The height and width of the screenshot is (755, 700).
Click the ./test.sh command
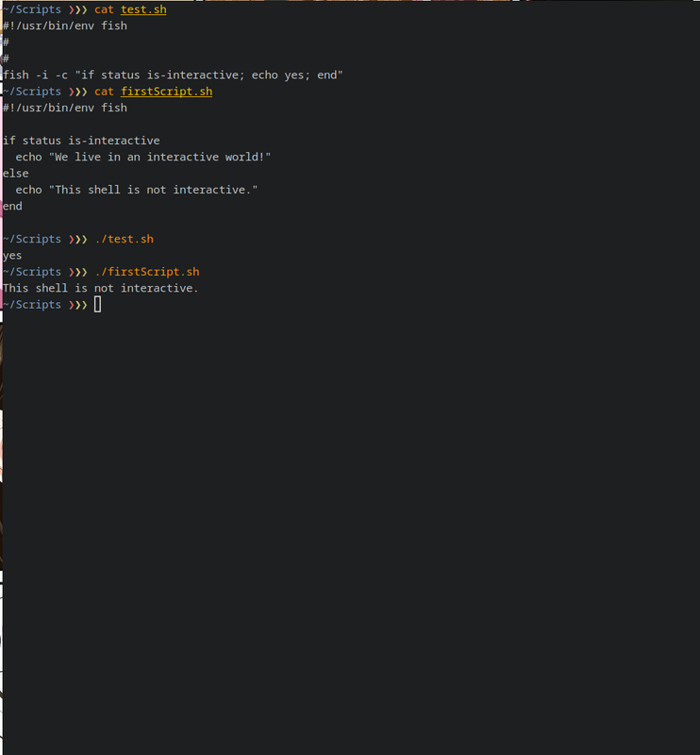pyautogui.click(x=125, y=240)
